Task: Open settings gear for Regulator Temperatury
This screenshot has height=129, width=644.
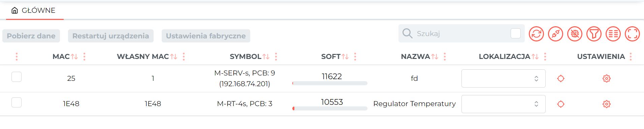Action: (x=607, y=104)
